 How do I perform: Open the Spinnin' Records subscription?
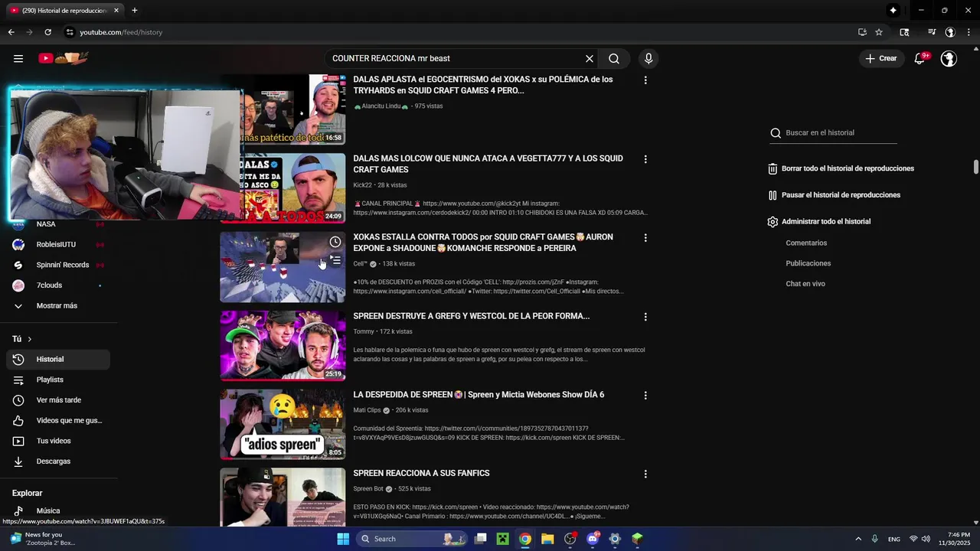pos(58,265)
